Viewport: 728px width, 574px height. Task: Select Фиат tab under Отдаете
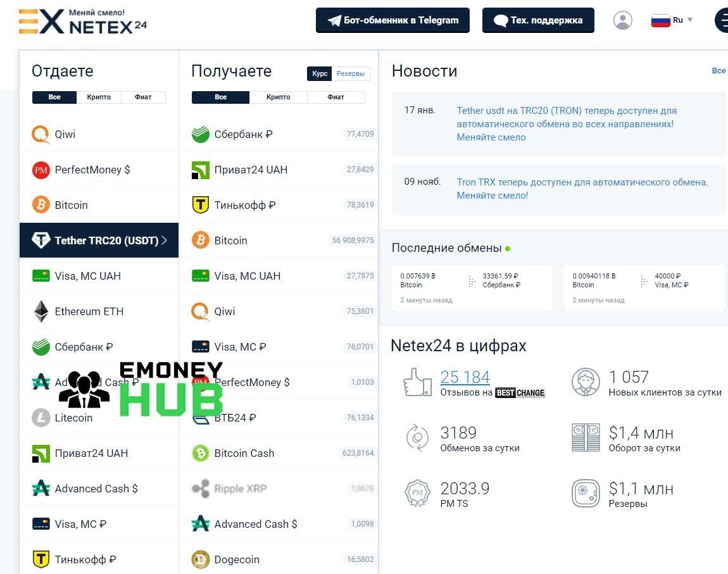[x=143, y=97]
